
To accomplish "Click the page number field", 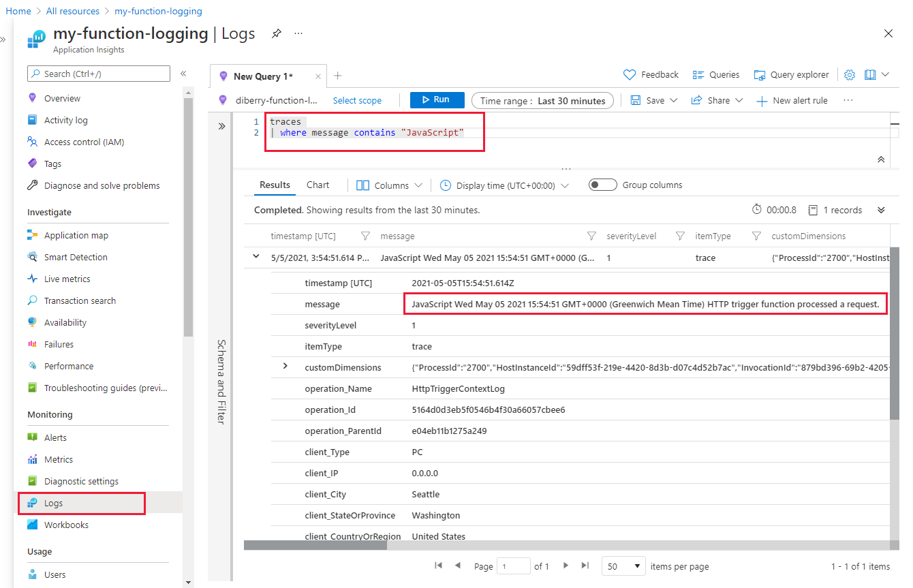I will [x=513, y=566].
